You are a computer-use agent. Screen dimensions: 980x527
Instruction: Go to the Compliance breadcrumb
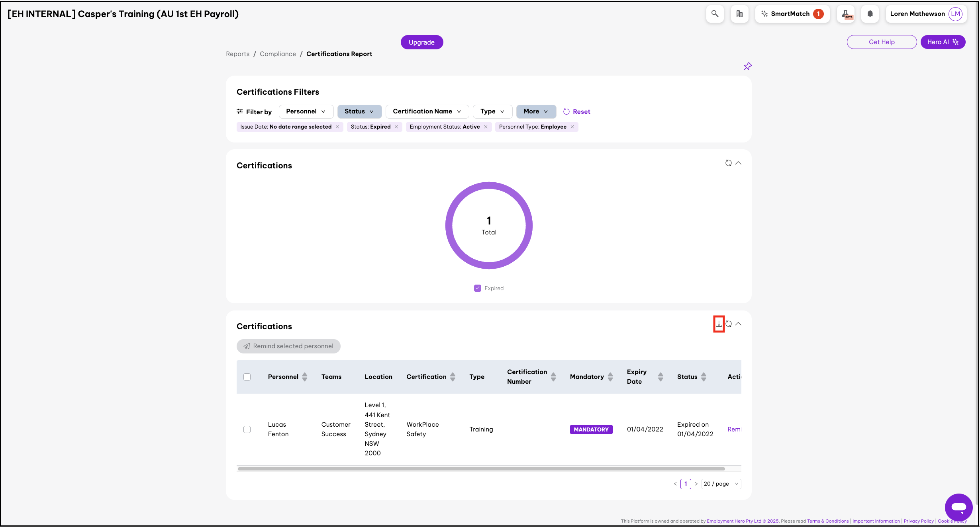click(x=278, y=54)
